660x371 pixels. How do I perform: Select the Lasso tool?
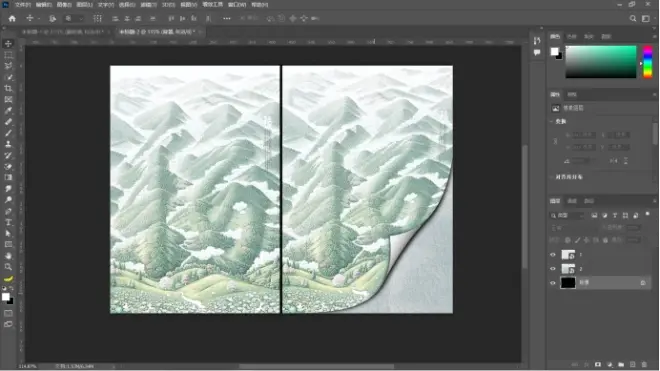click(8, 66)
